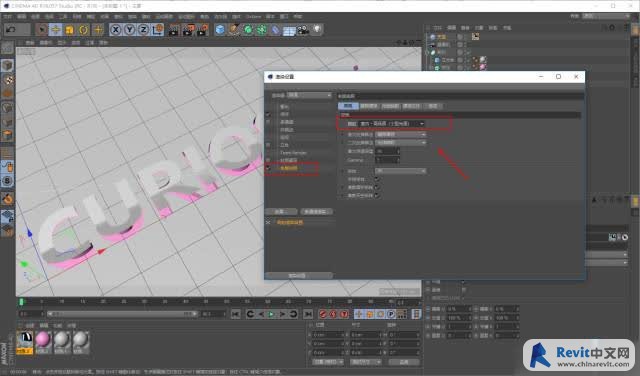The image size is (640, 376).
Task: Open the File menu in menu bar
Action: coord(8,17)
